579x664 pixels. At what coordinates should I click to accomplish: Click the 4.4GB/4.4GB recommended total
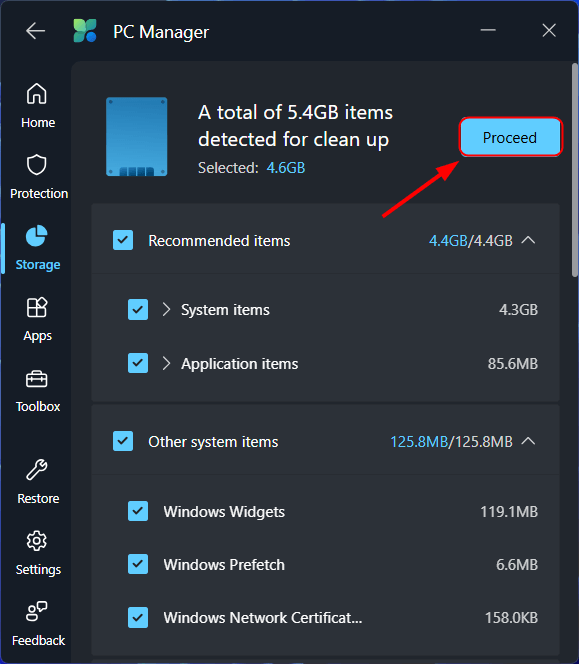click(471, 241)
